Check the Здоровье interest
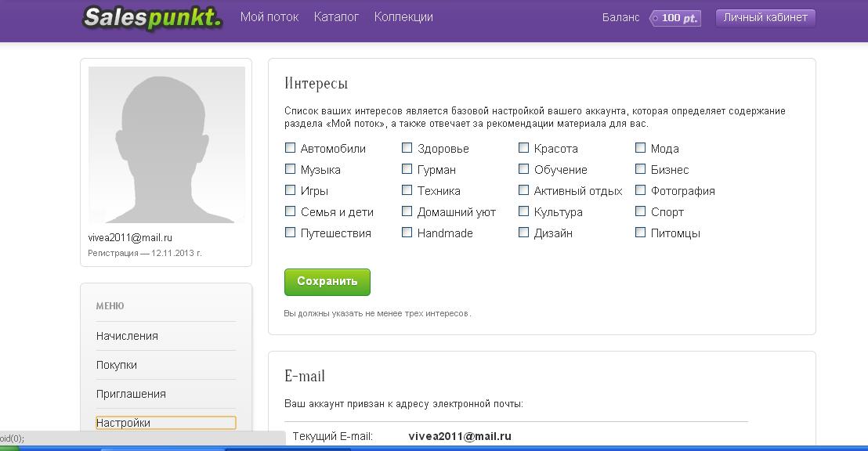 point(407,148)
